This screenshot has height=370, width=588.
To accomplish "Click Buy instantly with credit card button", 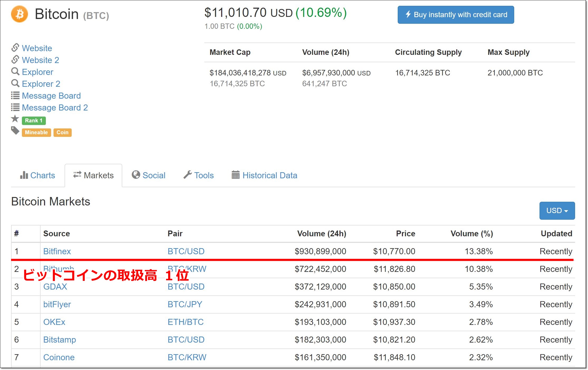I will pyautogui.click(x=456, y=15).
